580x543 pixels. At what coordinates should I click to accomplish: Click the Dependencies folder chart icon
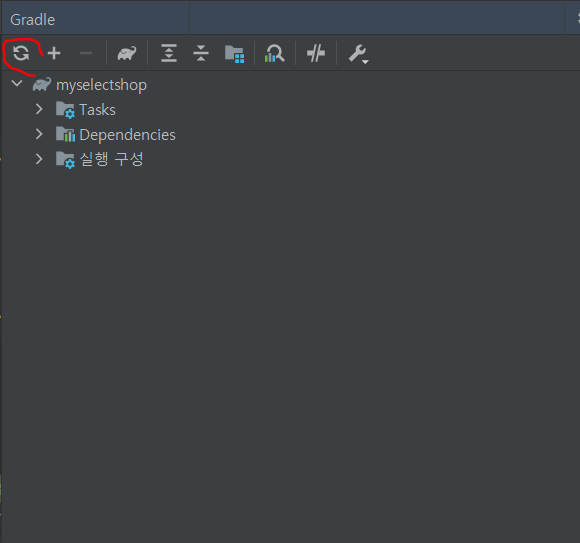tap(65, 135)
